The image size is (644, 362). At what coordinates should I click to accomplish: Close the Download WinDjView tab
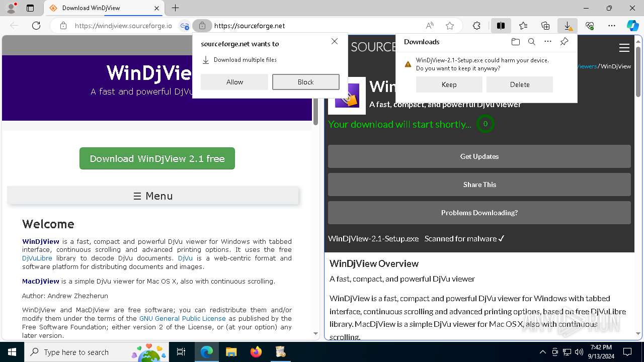point(156,8)
